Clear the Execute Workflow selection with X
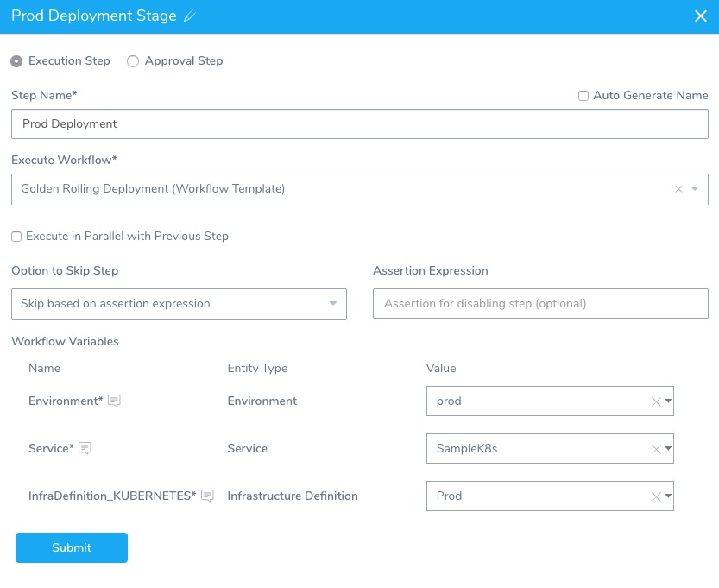Image resolution: width=719 pixels, height=588 pixels. point(678,188)
